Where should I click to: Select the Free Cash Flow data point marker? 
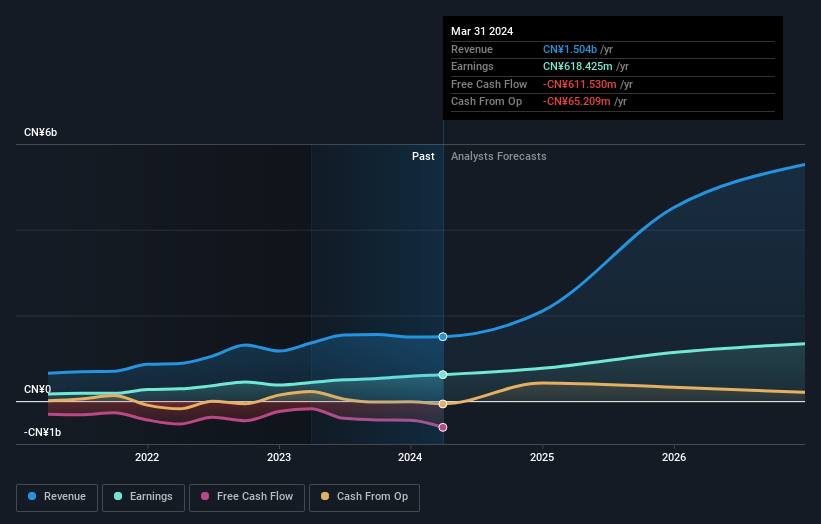coord(443,427)
